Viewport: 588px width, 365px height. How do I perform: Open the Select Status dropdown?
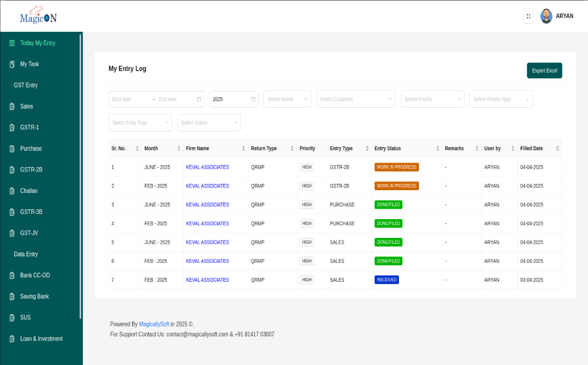point(209,123)
